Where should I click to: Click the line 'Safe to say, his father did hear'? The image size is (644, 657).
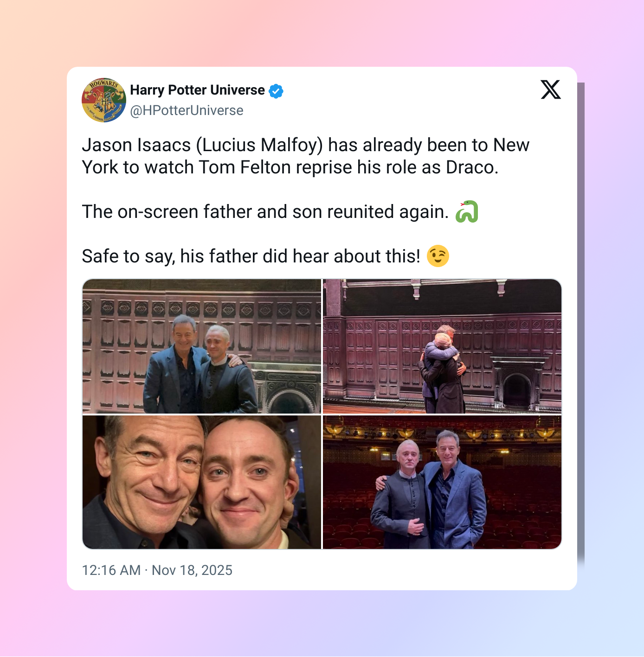pos(251,256)
